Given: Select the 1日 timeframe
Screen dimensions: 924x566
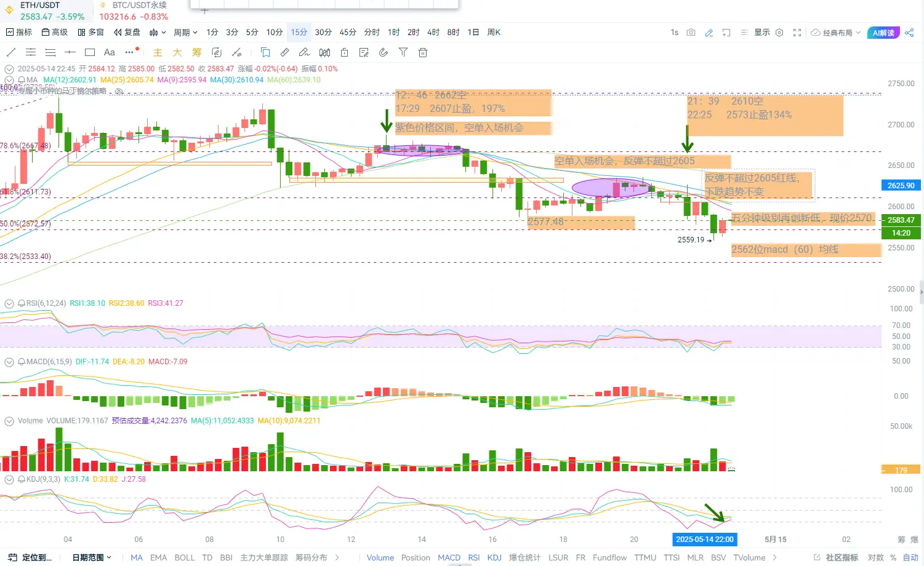Looking at the screenshot, I should pyautogui.click(x=473, y=33).
